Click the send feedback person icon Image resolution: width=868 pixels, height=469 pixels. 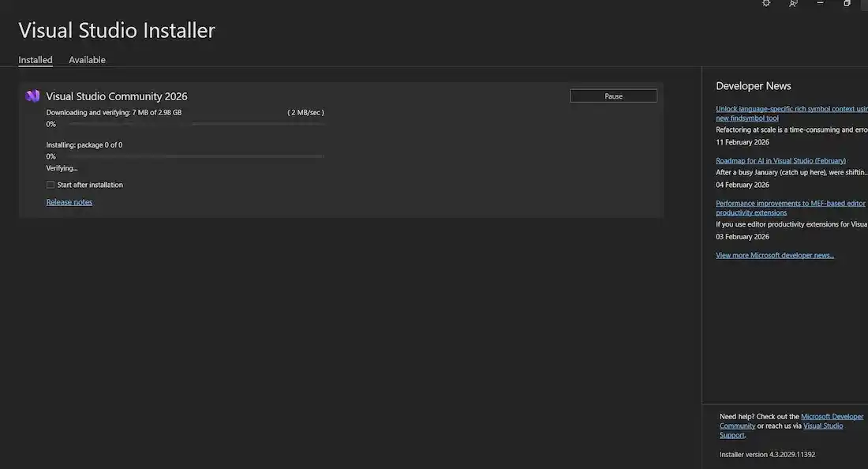[x=793, y=3]
